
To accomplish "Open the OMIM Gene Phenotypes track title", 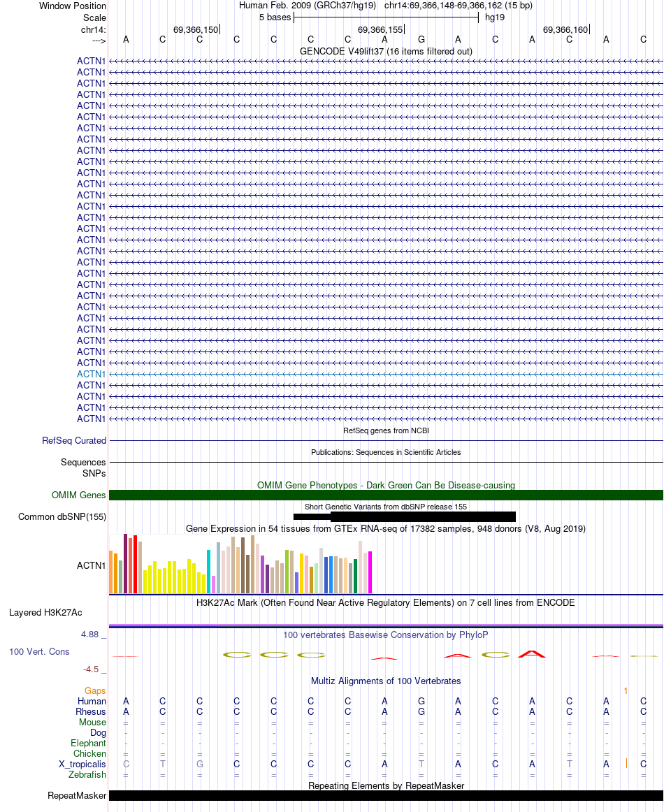I will point(386,485).
